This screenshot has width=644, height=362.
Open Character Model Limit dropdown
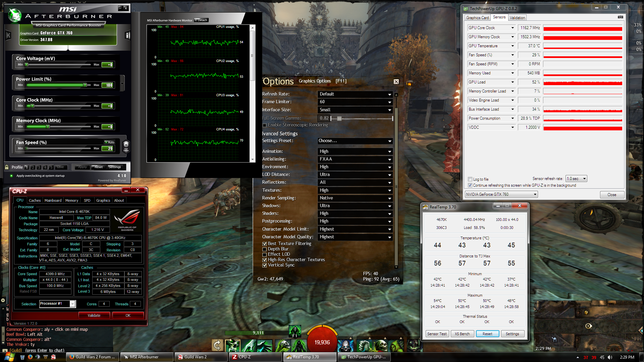pos(355,229)
